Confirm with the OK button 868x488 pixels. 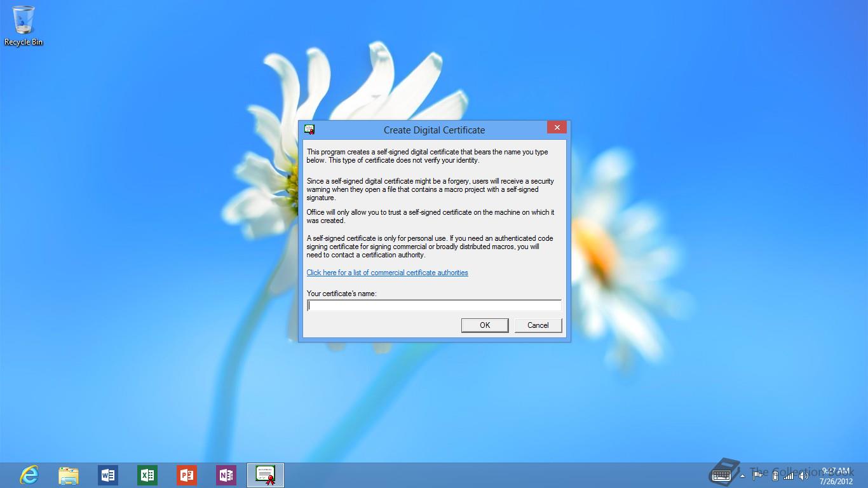pos(485,325)
